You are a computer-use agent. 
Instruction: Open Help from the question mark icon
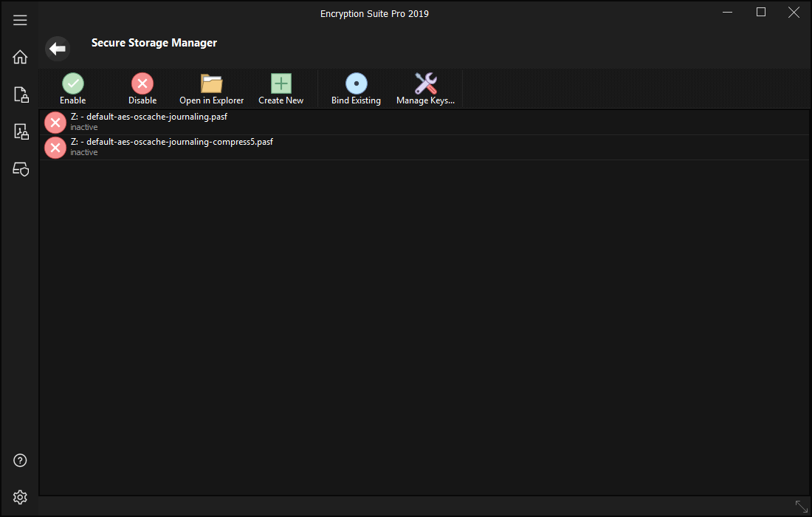coord(20,460)
